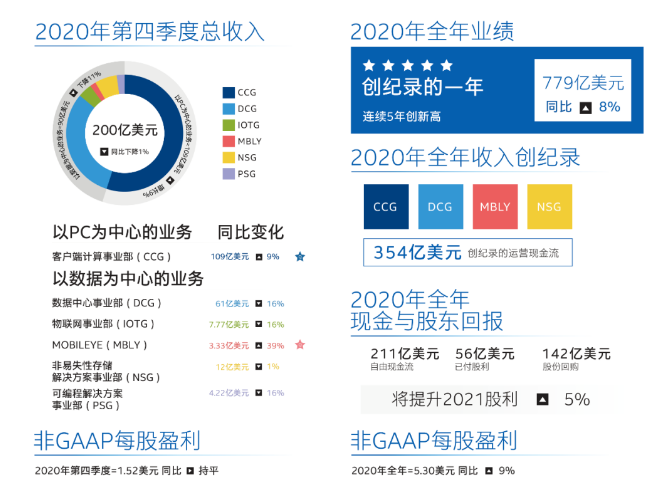Click the 779亿美元 white box
The height and width of the screenshot is (494, 663).
click(583, 90)
